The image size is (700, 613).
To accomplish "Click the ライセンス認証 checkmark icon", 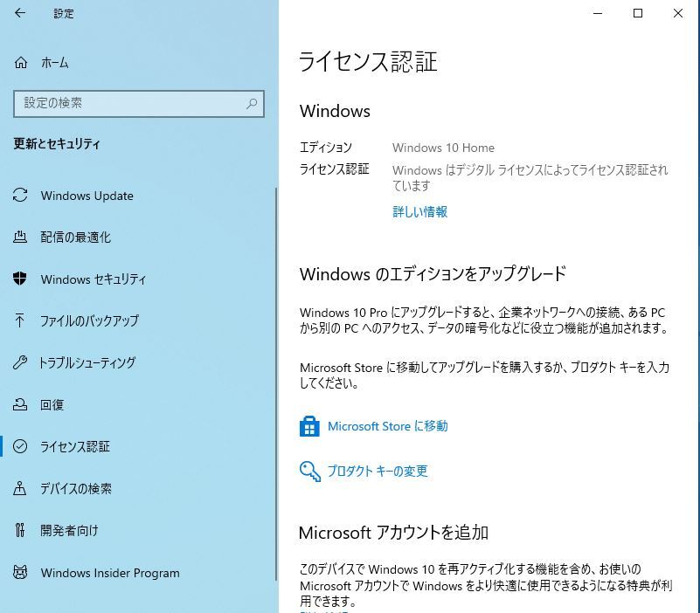I will [20, 446].
